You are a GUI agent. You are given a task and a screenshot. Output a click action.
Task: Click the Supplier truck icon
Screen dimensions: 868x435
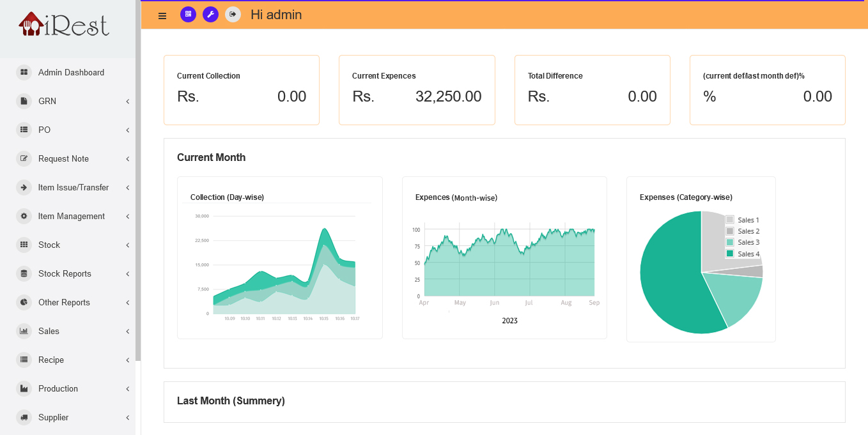(x=24, y=417)
